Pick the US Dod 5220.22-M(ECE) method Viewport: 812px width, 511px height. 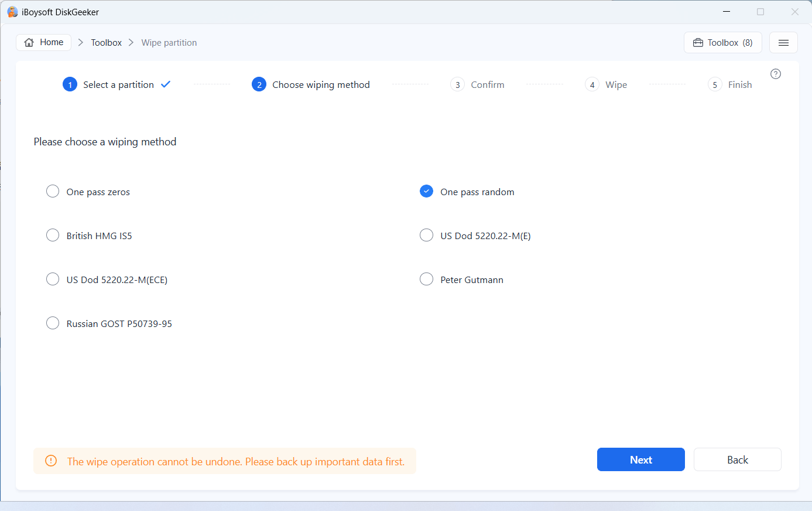click(x=107, y=280)
